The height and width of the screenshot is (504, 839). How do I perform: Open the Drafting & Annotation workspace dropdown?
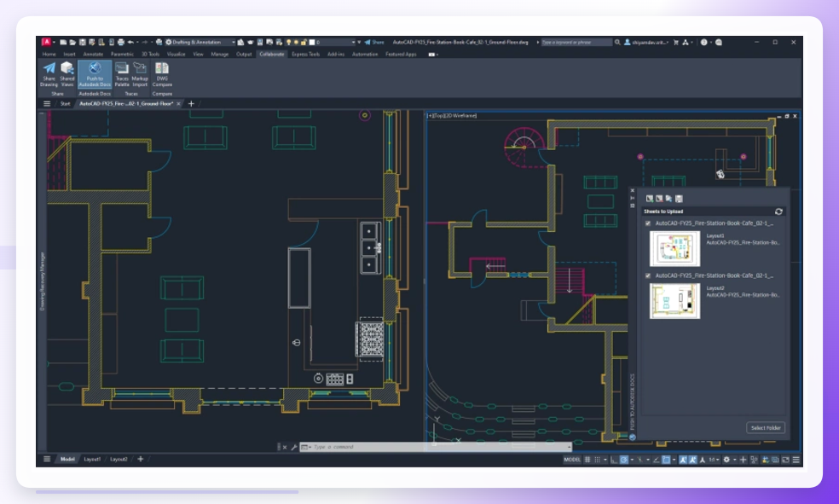(200, 43)
